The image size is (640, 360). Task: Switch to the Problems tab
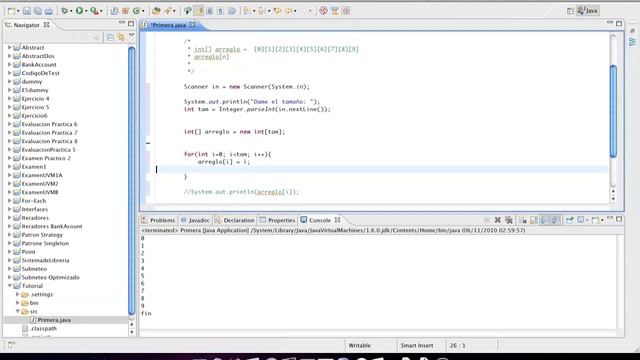tap(158, 220)
